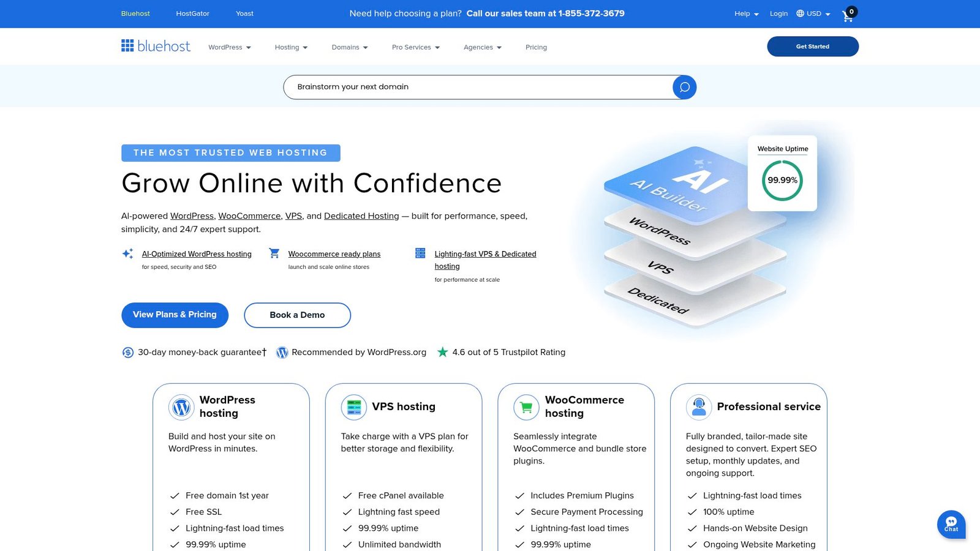Select Pricing in the navigation bar
Image resolution: width=980 pixels, height=551 pixels.
[x=536, y=47]
